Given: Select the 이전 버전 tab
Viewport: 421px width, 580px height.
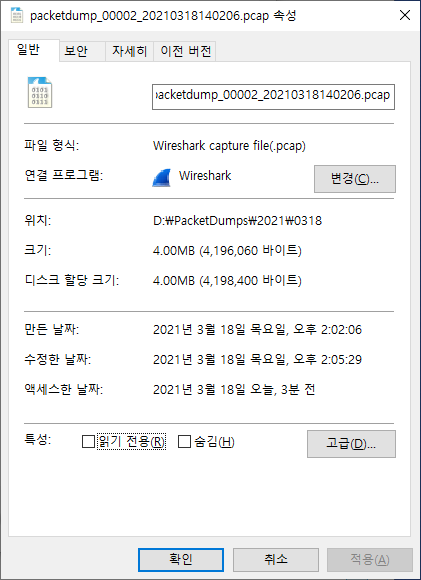Looking at the screenshot, I should coord(185,51).
